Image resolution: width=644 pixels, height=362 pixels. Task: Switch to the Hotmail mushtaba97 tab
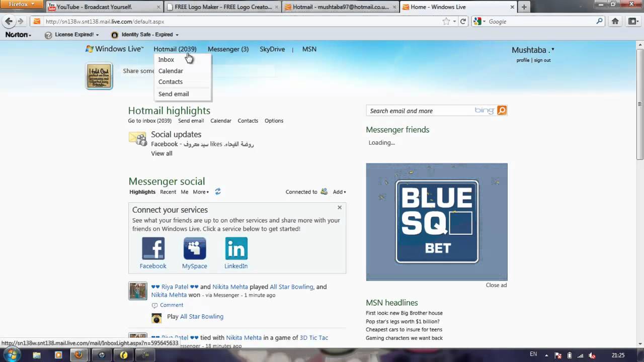point(341,7)
